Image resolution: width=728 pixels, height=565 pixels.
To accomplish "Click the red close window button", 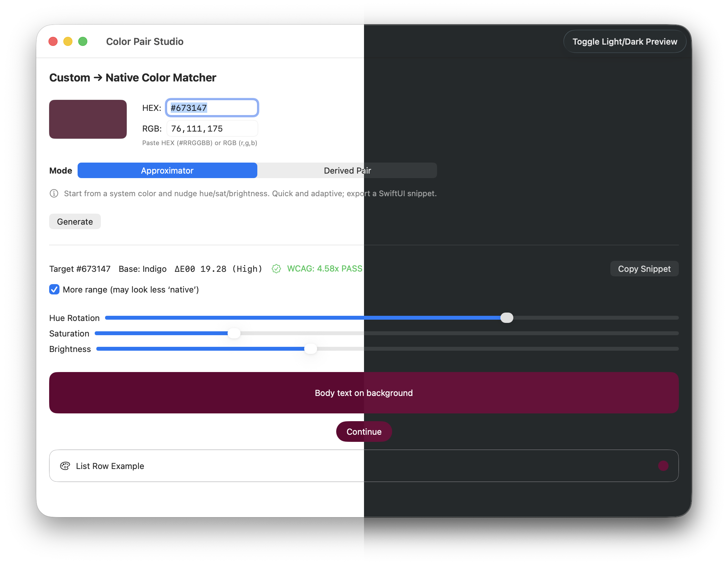I will click(53, 41).
